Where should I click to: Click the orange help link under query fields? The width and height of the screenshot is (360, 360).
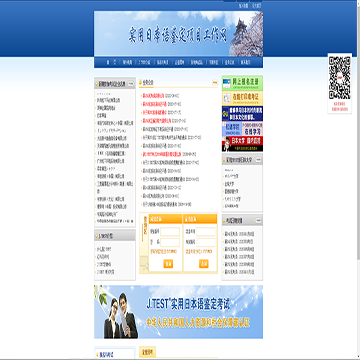pyautogui.click(x=199, y=251)
